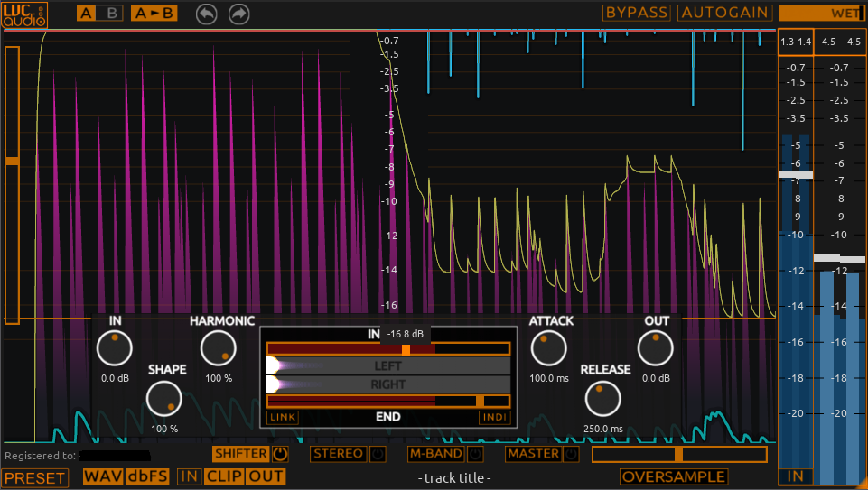Open the SHIFTER tab
This screenshot has height=490, width=868.
[241, 454]
